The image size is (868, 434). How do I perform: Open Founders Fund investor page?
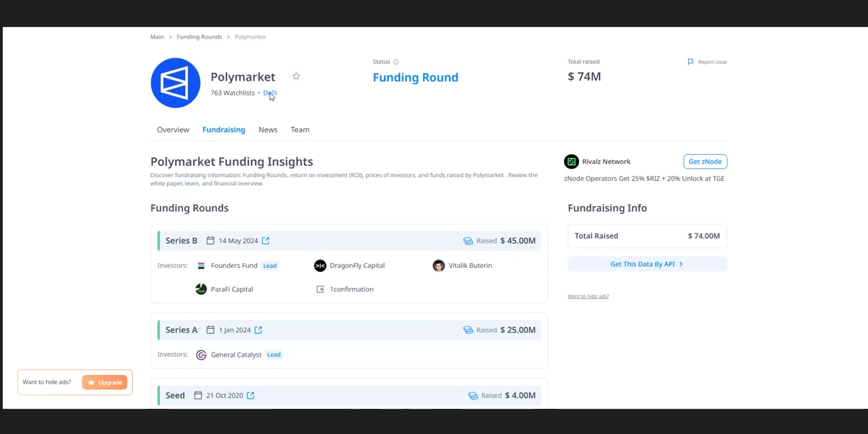pos(234,266)
